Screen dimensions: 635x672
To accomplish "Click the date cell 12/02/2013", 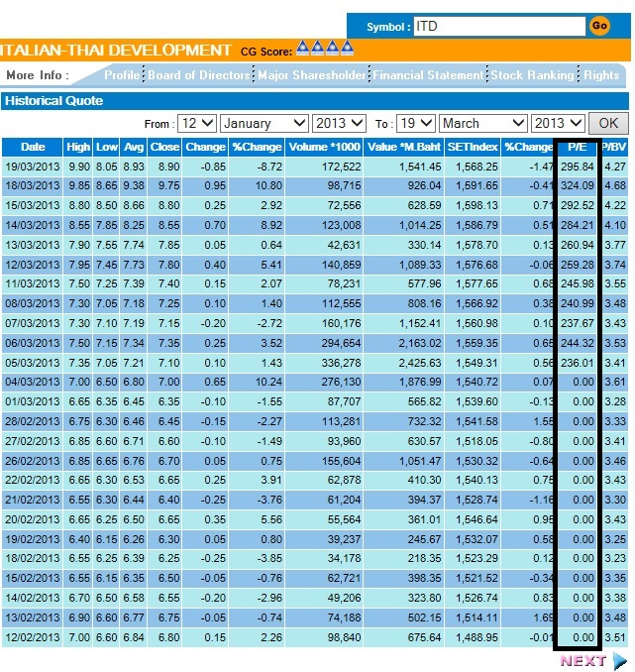I will [33, 637].
